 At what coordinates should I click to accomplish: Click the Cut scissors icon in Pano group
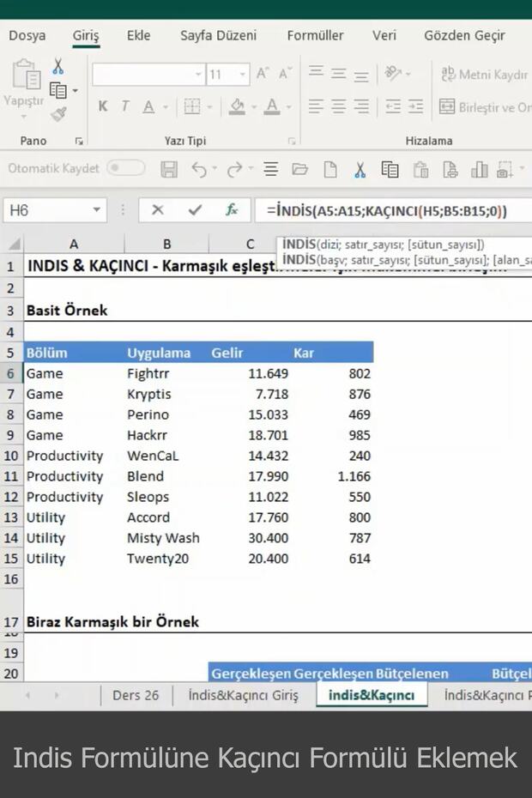tap(58, 67)
